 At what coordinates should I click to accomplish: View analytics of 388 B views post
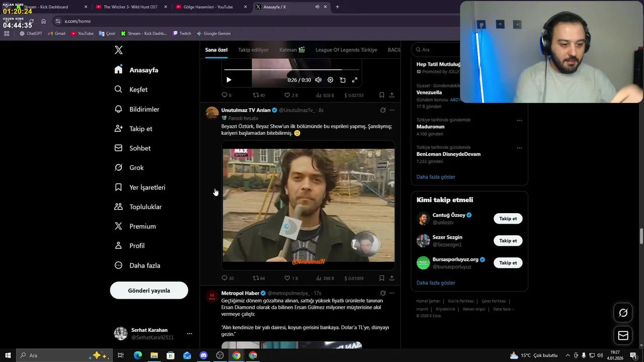click(325, 278)
